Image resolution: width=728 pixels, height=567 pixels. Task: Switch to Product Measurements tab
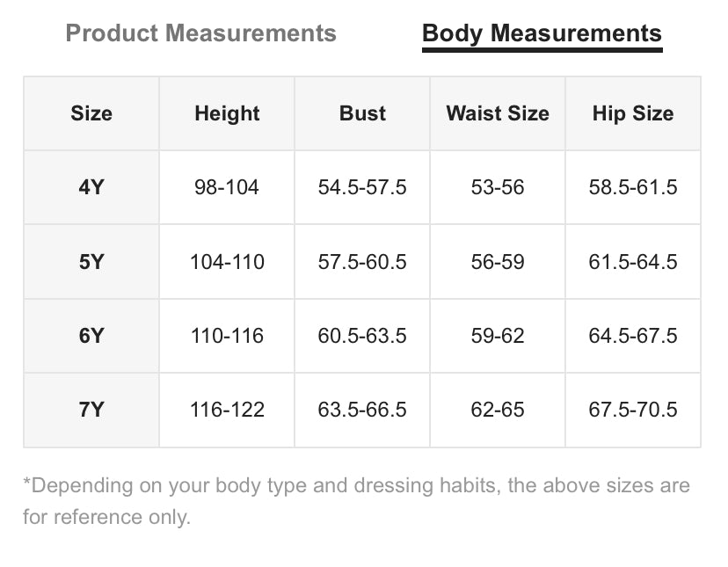(x=200, y=33)
